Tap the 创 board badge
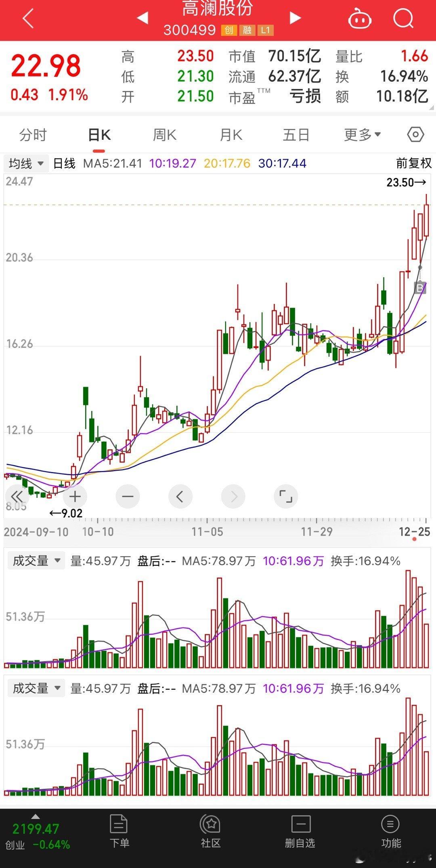Screen dimensions: 436x868 click(x=229, y=30)
